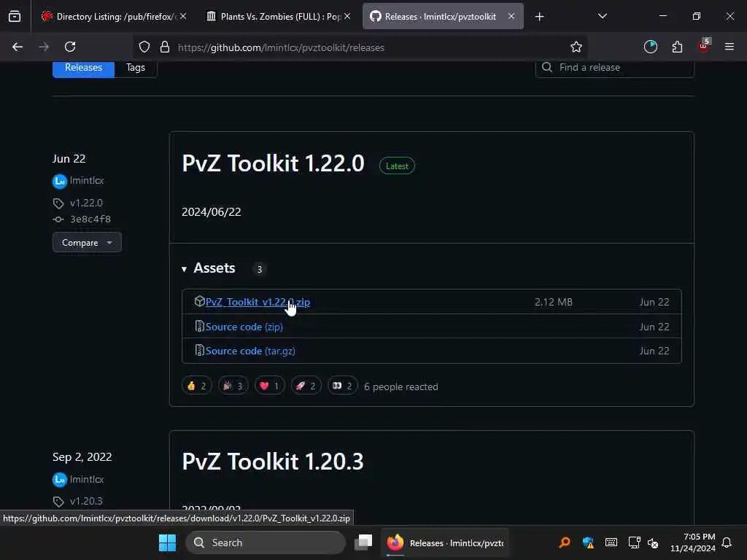Open clock showing 7:05 PM
The image size is (747, 560).
[693, 542]
